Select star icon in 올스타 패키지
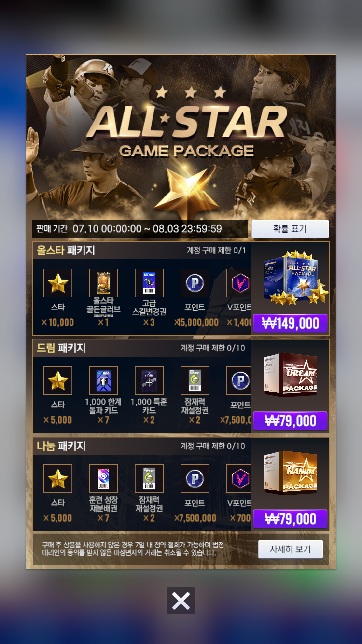Screen dimensions: 362x644 click(58, 283)
